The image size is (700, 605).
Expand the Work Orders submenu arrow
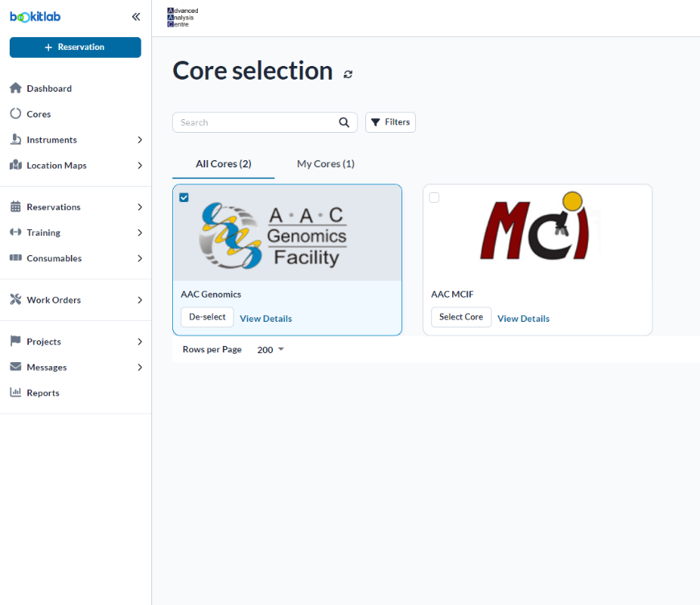coord(140,300)
